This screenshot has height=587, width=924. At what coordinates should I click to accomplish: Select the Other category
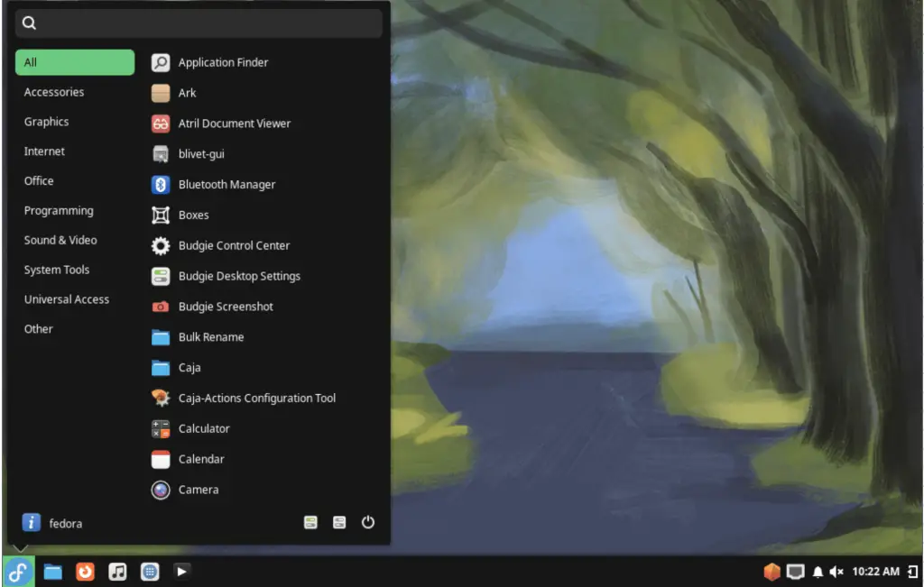75,329
